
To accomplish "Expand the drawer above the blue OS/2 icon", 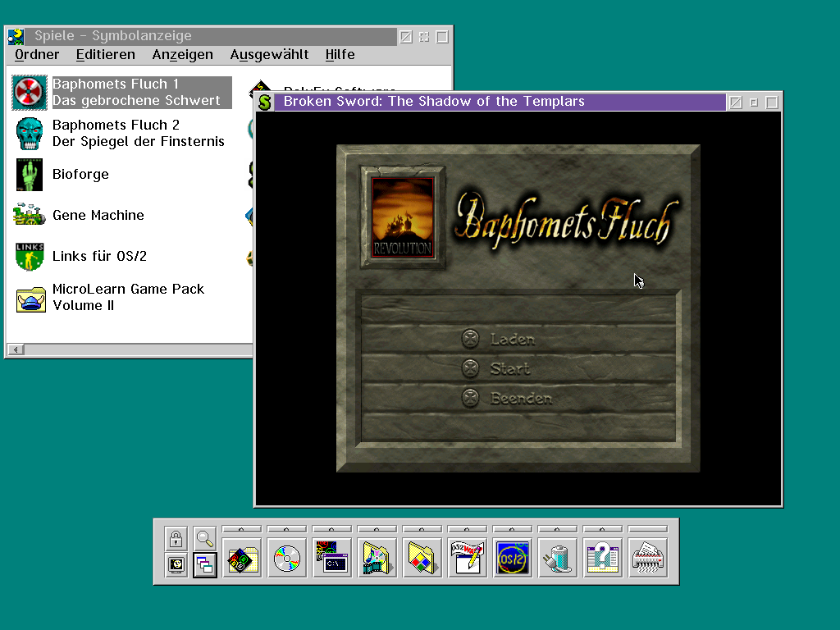I will click(x=512, y=529).
